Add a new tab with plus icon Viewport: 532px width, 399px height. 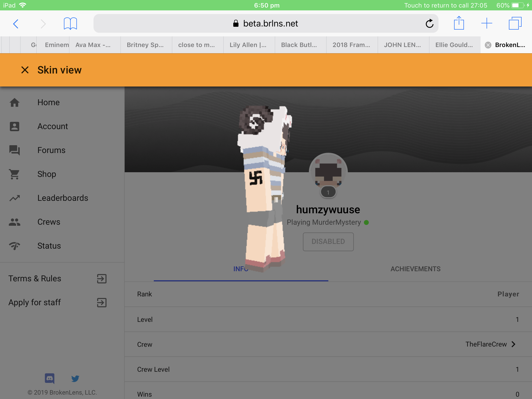point(487,23)
